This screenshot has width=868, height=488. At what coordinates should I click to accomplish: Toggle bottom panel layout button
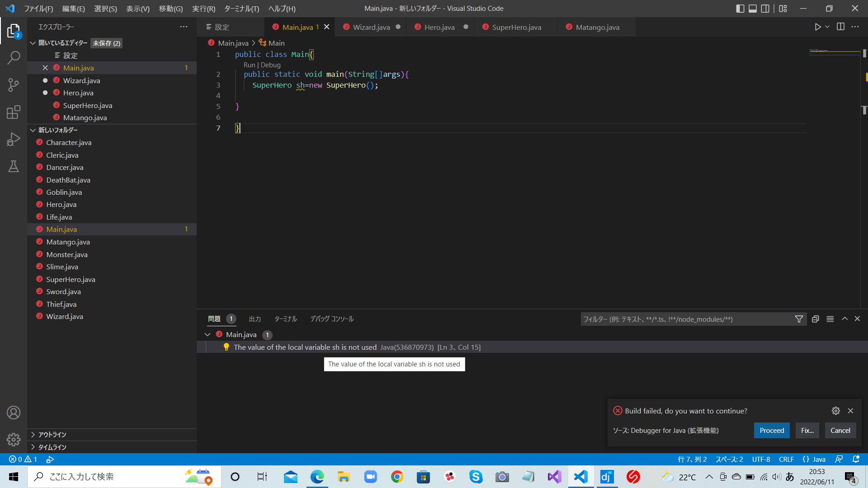pyautogui.click(x=753, y=9)
